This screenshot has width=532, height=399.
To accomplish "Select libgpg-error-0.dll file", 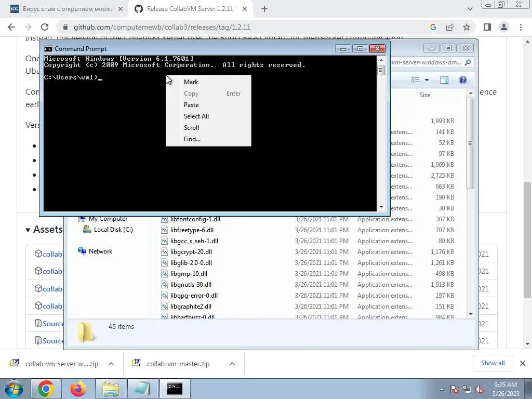I will click(194, 295).
